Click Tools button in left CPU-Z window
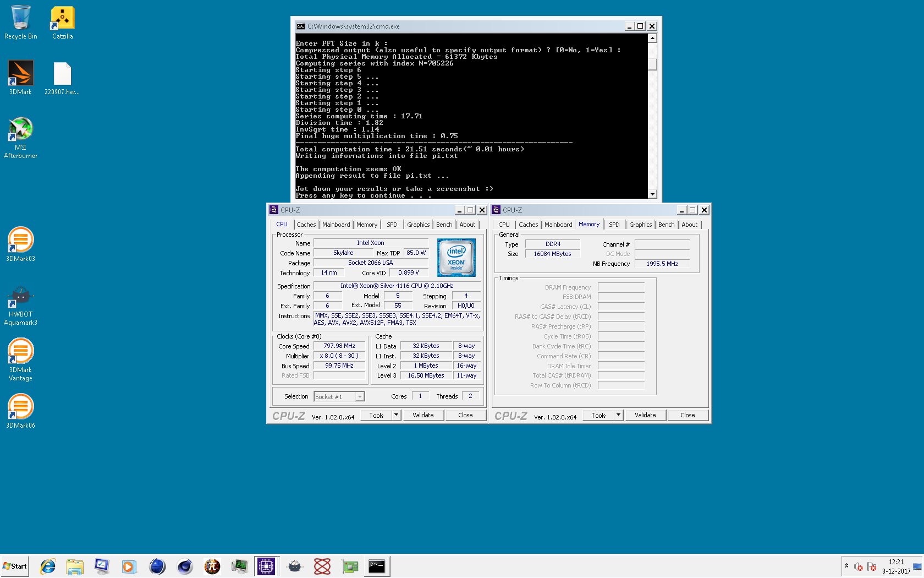This screenshot has height=578, width=924. pos(377,415)
